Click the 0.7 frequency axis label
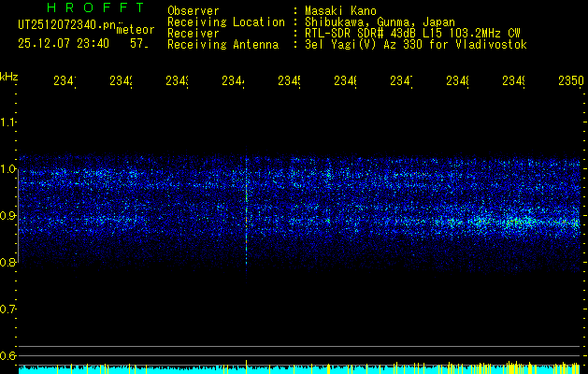Image resolution: width=588 pixels, height=374 pixels. click(7, 309)
